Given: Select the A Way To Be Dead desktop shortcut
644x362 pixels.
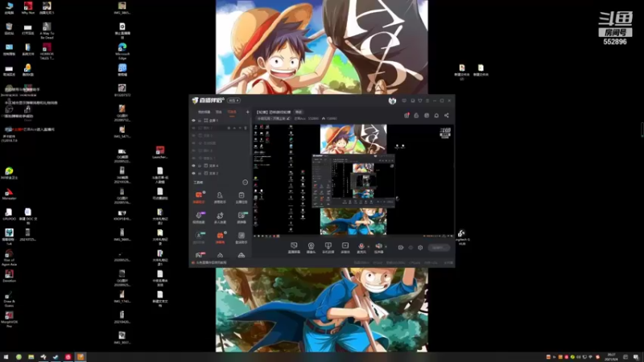Looking at the screenshot, I should 47,31.
